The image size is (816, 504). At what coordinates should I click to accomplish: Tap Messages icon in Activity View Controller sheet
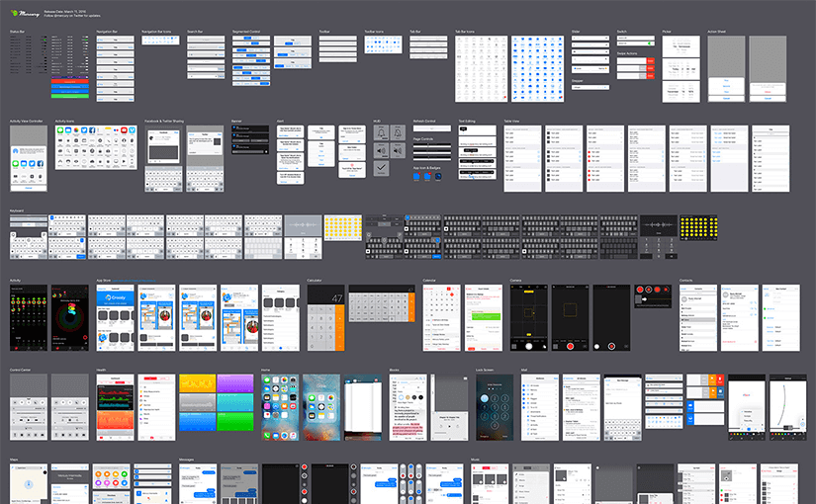[x=16, y=163]
